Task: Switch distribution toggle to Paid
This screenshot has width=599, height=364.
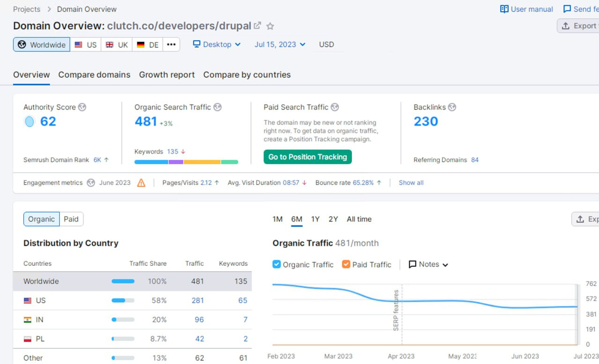Action: pyautogui.click(x=71, y=219)
